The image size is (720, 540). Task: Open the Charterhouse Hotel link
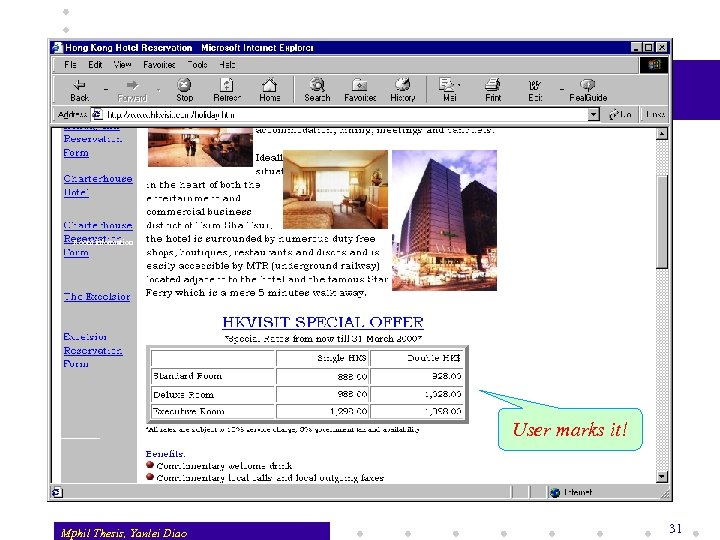[x=98, y=185]
